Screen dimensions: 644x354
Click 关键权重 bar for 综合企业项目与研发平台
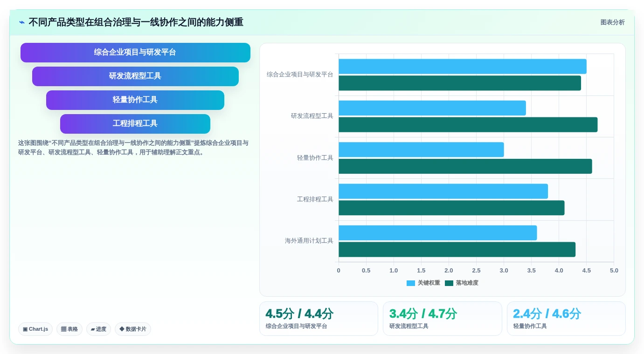tap(463, 67)
